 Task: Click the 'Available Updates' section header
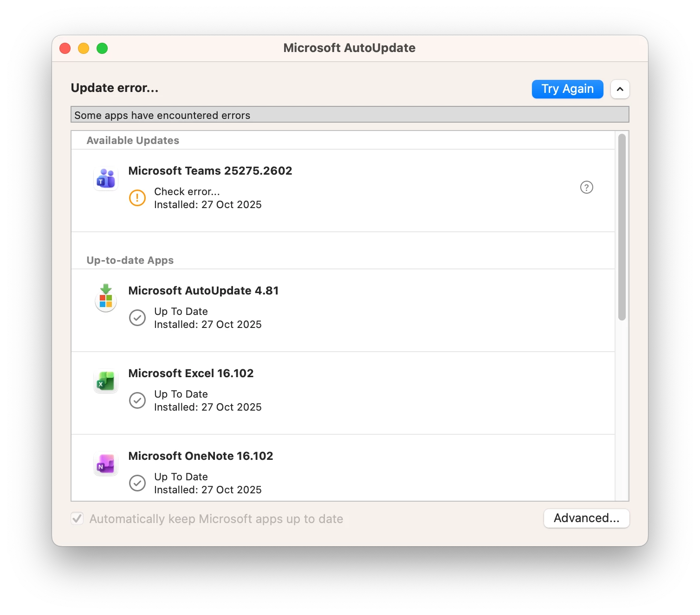pos(133,140)
